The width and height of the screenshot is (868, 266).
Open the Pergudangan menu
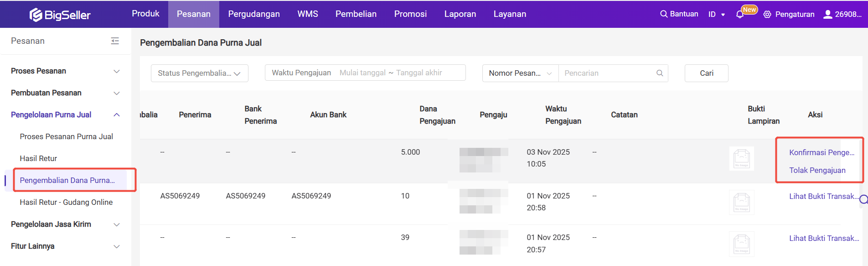(x=254, y=14)
